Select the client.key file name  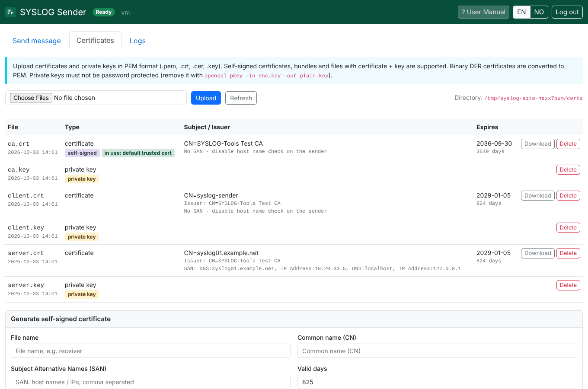[26, 228]
